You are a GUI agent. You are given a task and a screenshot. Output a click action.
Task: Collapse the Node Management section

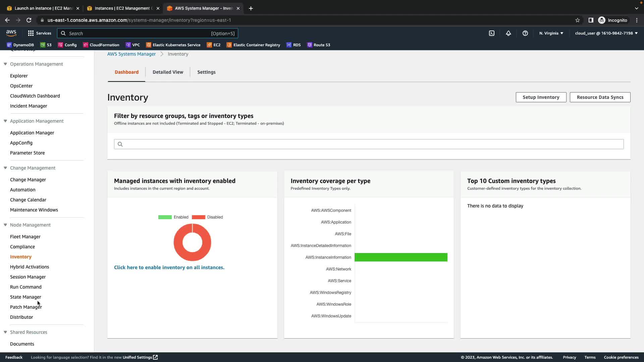(x=5, y=225)
